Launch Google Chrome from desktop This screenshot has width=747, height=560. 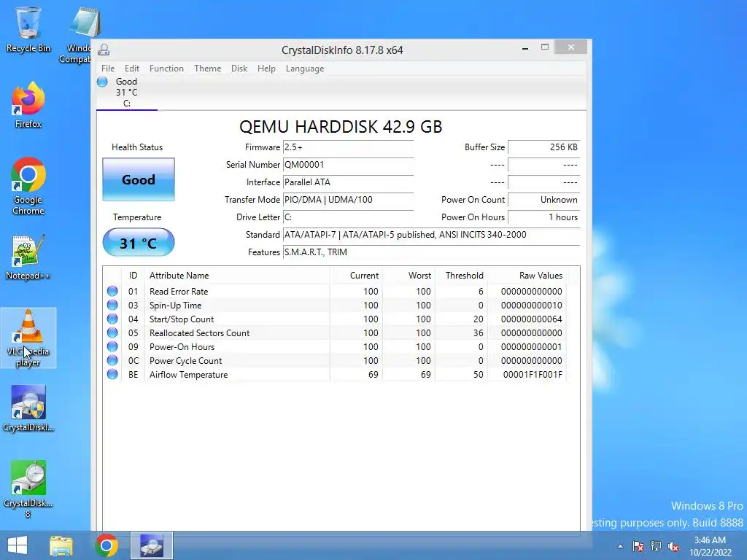tap(28, 186)
